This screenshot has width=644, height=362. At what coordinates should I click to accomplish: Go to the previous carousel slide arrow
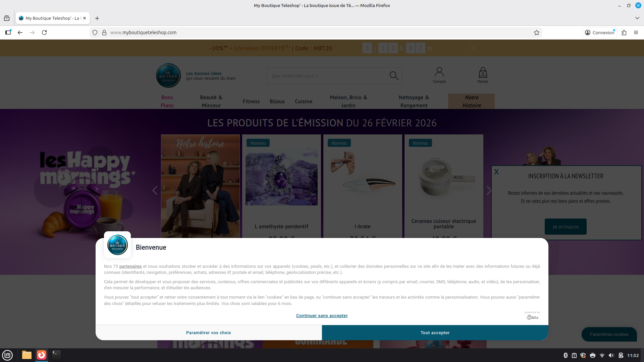[155, 190]
